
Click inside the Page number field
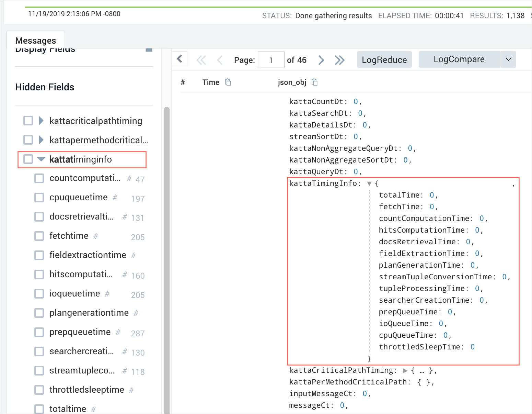(271, 59)
